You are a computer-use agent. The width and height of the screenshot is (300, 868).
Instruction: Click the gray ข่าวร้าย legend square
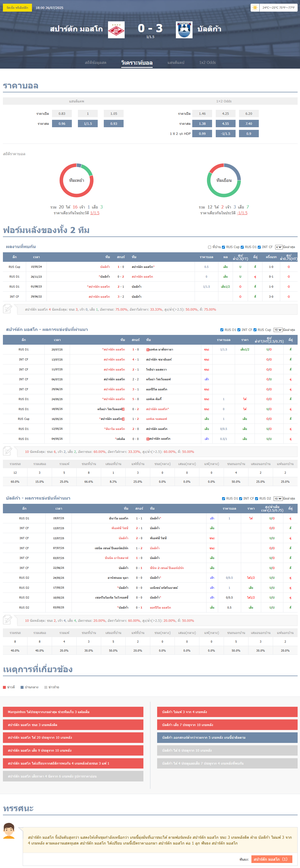pyautogui.click(x=46, y=687)
